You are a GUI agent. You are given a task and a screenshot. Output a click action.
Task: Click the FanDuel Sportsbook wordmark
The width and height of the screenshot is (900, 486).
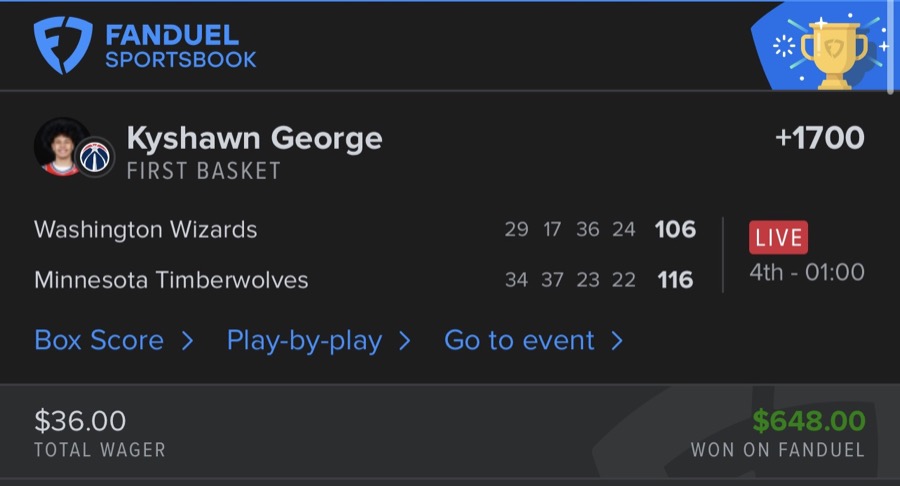pyautogui.click(x=180, y=46)
